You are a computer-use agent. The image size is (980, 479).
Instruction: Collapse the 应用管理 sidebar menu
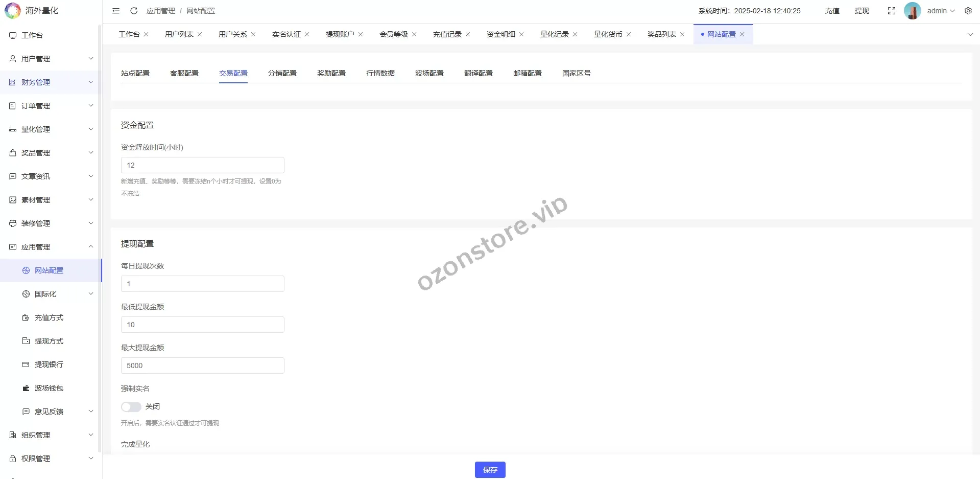coord(51,247)
